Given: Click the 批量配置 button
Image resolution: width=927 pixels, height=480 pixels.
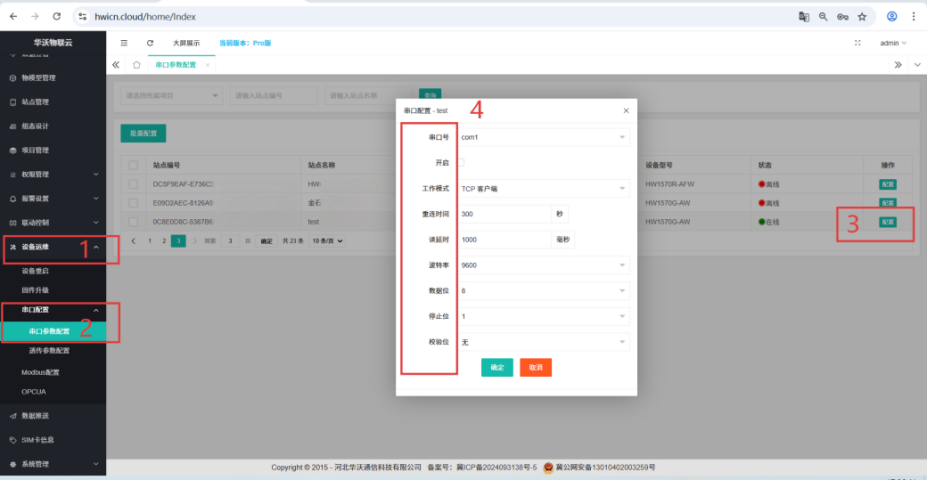Looking at the screenshot, I should point(143,134).
